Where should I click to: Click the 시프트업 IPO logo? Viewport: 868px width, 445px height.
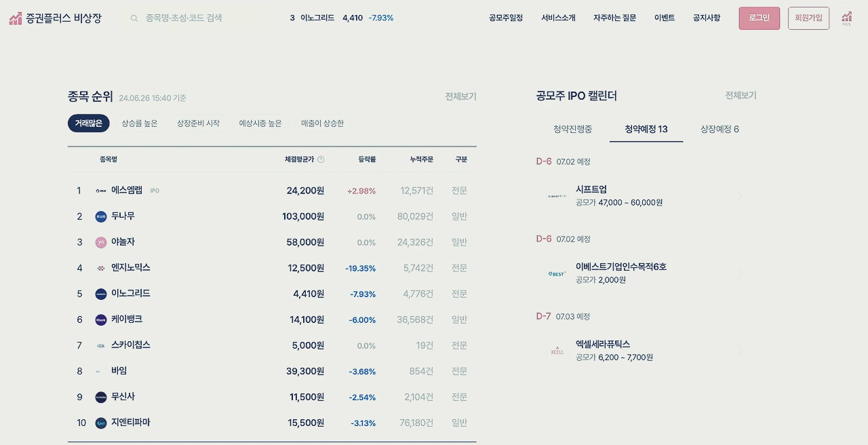pos(557,196)
